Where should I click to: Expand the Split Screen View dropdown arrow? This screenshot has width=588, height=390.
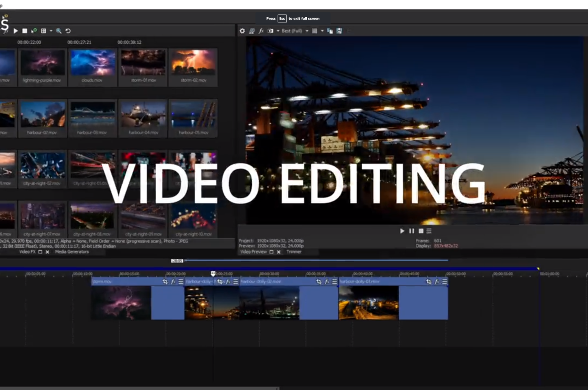pos(278,31)
